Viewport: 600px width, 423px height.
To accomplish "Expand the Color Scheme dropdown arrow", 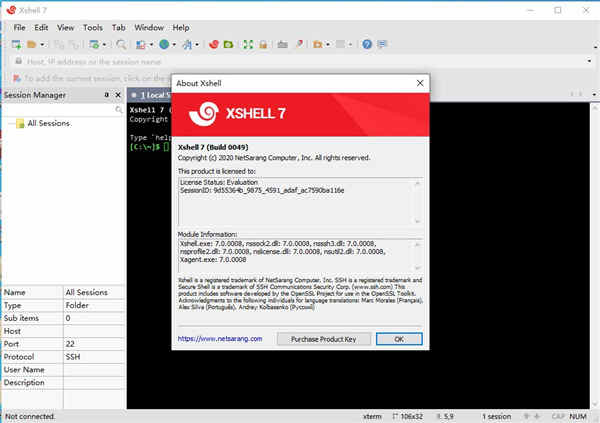I will pyautogui.click(x=151, y=45).
